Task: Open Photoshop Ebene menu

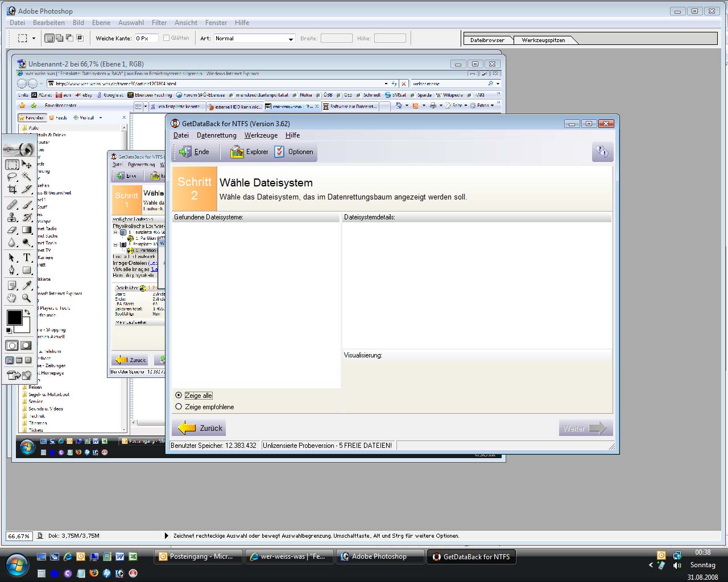Action: pyautogui.click(x=101, y=23)
